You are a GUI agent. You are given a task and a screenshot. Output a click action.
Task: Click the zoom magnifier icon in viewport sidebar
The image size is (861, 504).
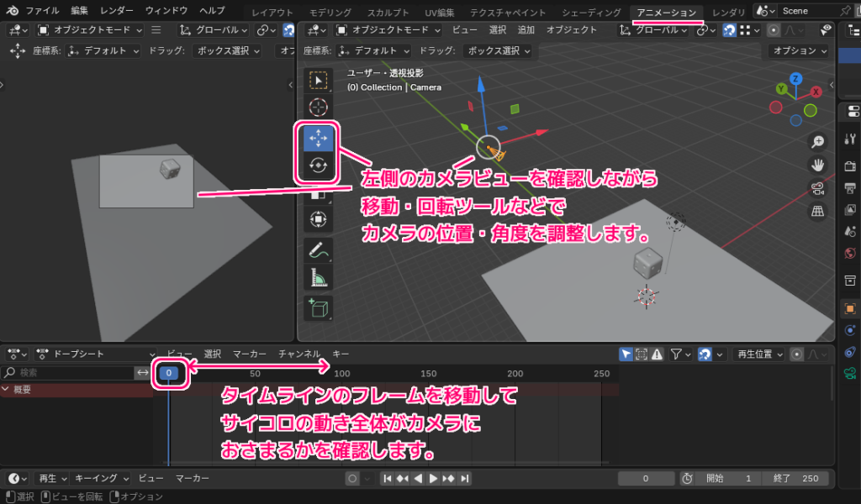coord(817,140)
